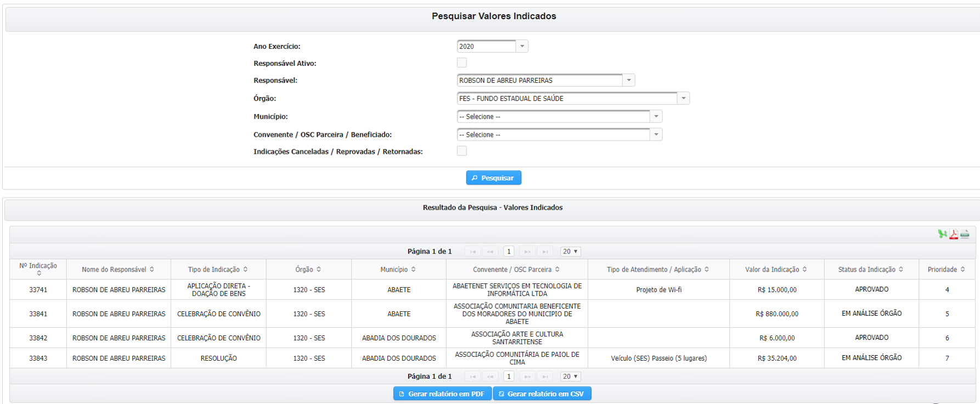Click Gerar relatório em CSV button
The image size is (980, 404).
pyautogui.click(x=542, y=394)
